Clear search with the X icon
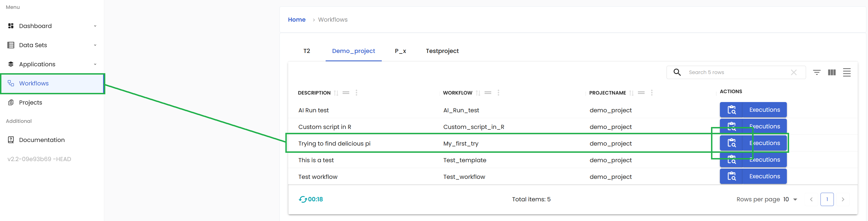Screen dimensions: 868x221 794,72
